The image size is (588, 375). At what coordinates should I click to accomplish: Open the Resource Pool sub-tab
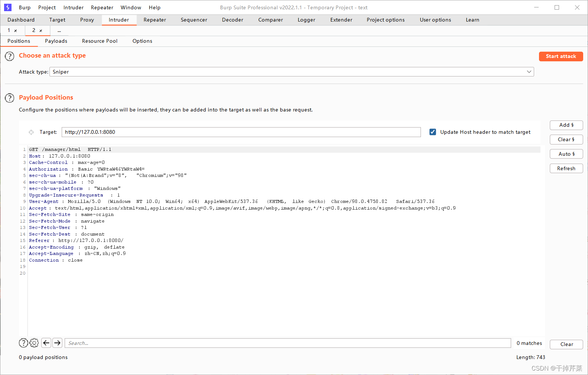pyautogui.click(x=100, y=41)
